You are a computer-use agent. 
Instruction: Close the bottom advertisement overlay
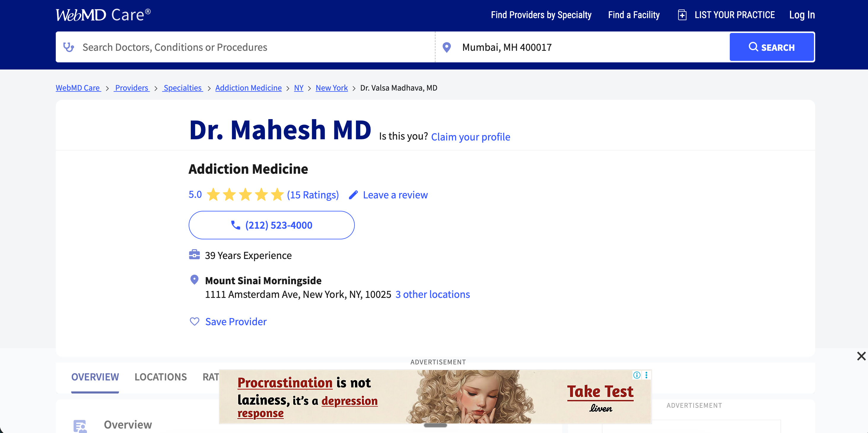861,356
